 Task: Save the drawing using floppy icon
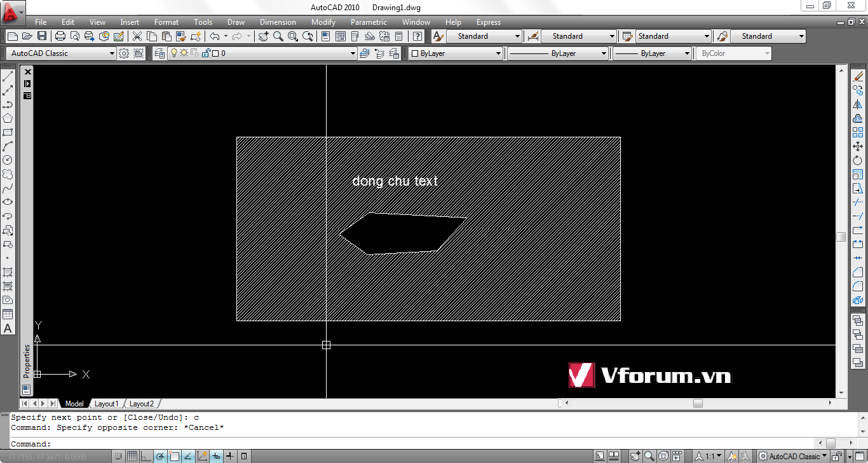point(42,36)
